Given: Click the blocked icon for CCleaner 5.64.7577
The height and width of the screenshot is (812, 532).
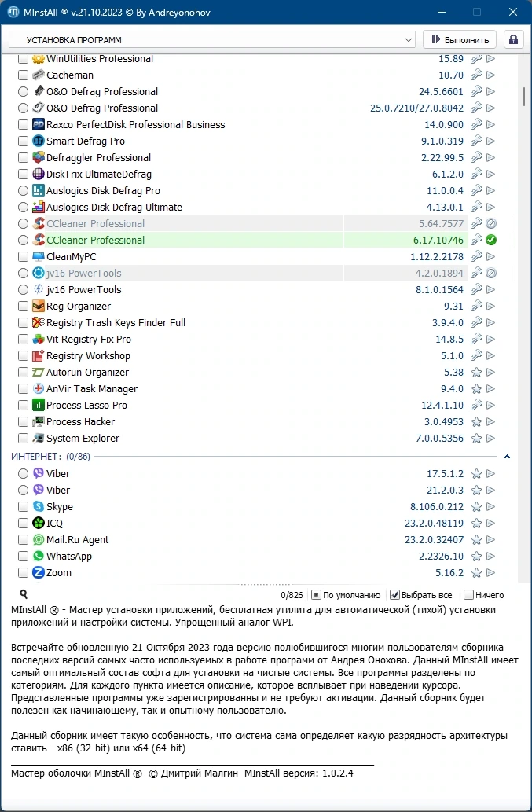Looking at the screenshot, I should pos(491,224).
